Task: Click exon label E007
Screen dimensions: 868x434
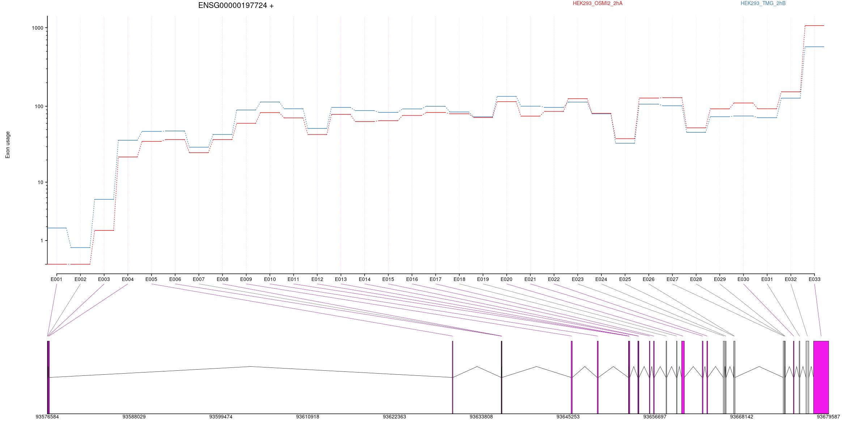Action: (199, 279)
